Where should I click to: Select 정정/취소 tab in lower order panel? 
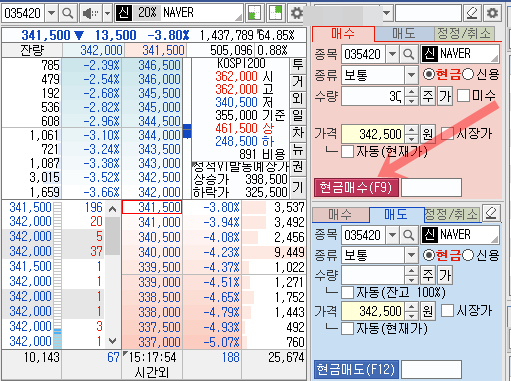452,215
